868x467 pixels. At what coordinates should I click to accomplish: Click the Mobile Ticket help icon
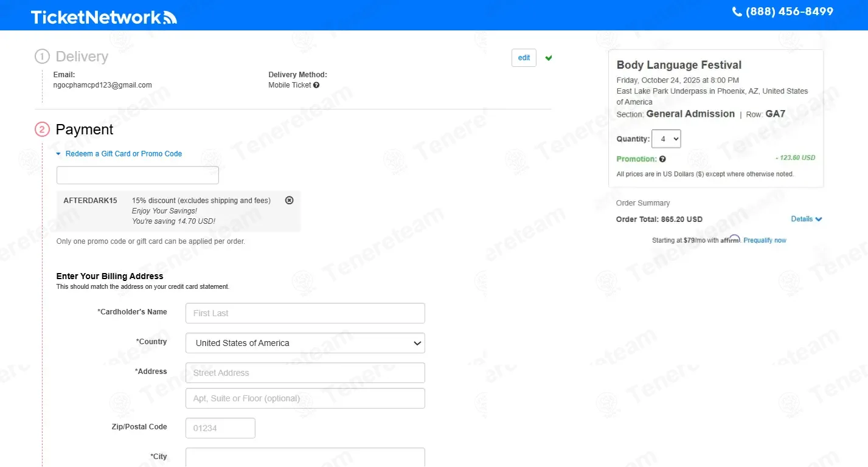316,85
